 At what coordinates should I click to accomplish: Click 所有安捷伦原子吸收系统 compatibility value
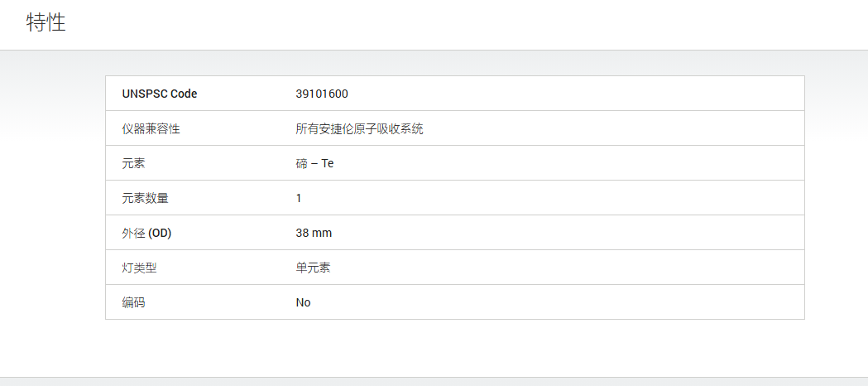pos(360,129)
